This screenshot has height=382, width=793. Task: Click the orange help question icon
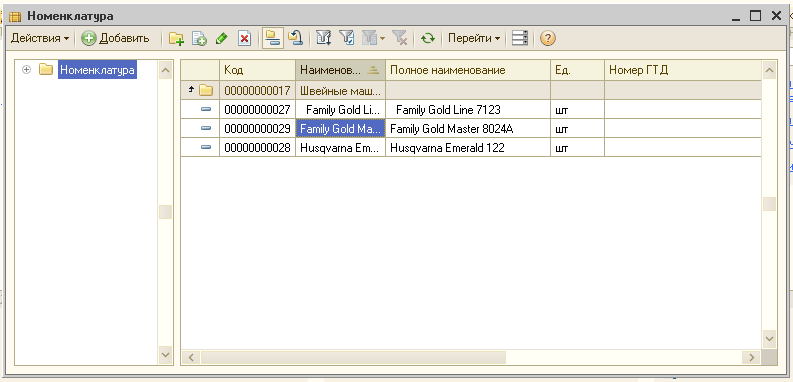[x=548, y=38]
